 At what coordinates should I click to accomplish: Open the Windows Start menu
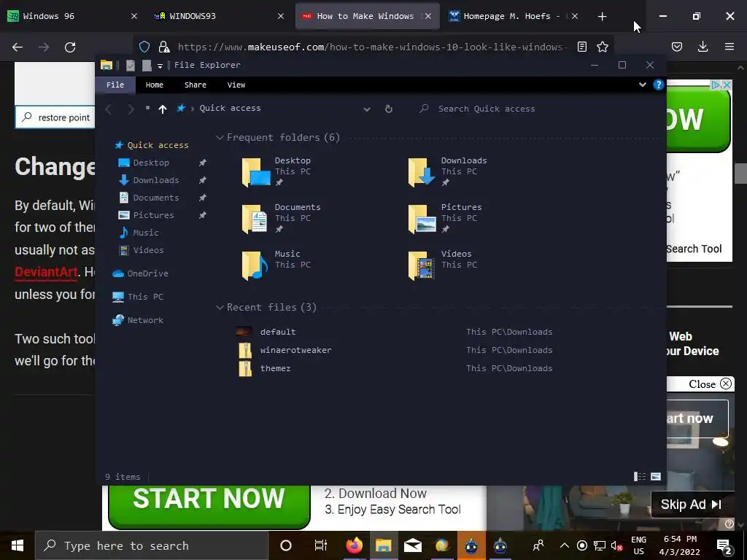pos(18,545)
